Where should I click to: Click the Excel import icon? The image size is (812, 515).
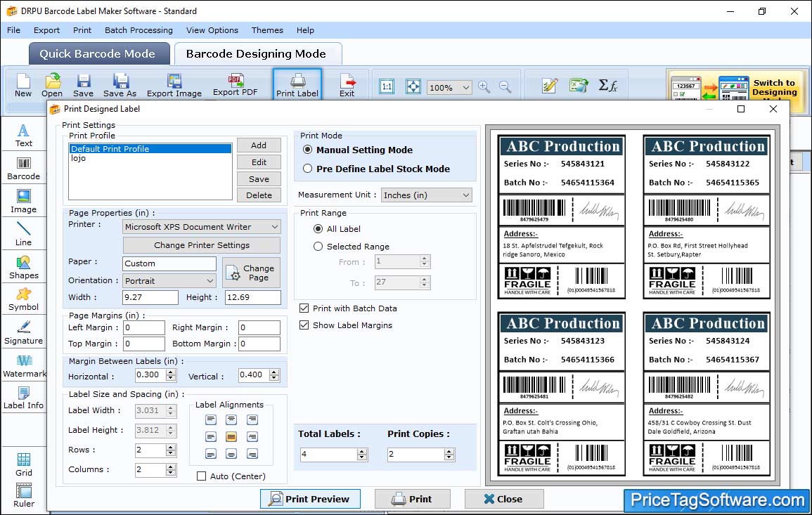tap(579, 86)
